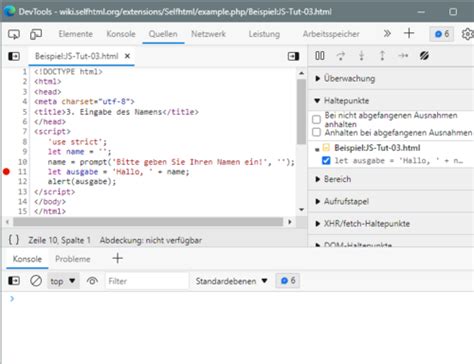The height and width of the screenshot is (364, 474).
Task: Open the top context dropdown
Action: pyautogui.click(x=63, y=281)
